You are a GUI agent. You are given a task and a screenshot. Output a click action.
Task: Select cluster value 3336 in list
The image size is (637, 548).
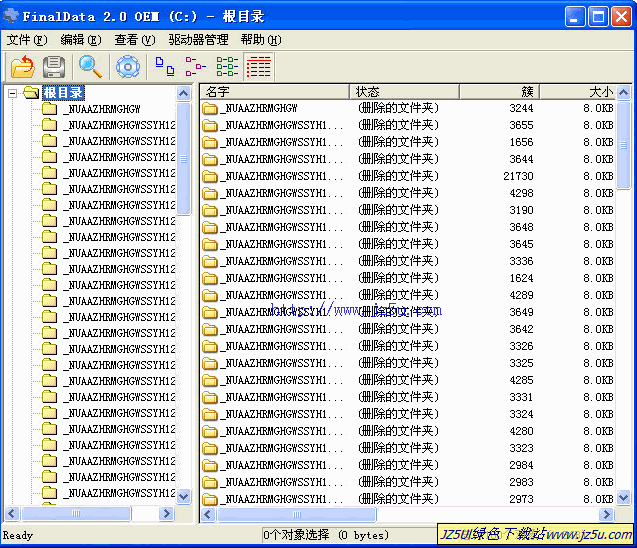coord(521,261)
